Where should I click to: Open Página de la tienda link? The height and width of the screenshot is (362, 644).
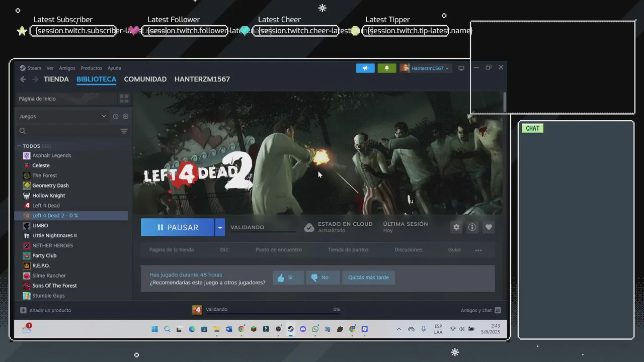point(172,250)
